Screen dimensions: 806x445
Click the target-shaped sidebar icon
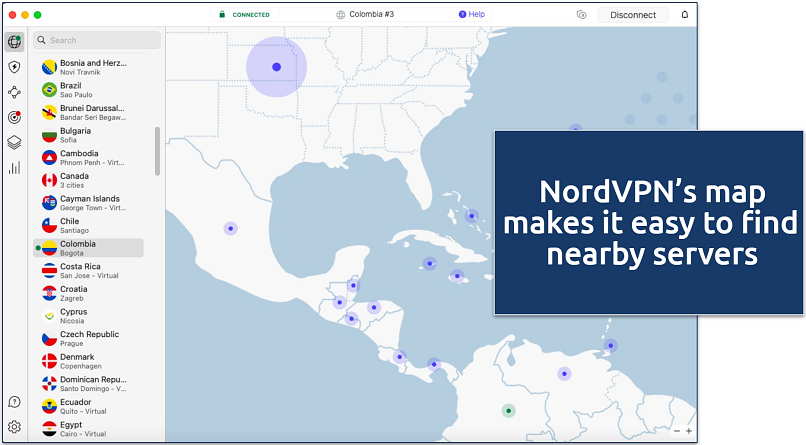14,117
